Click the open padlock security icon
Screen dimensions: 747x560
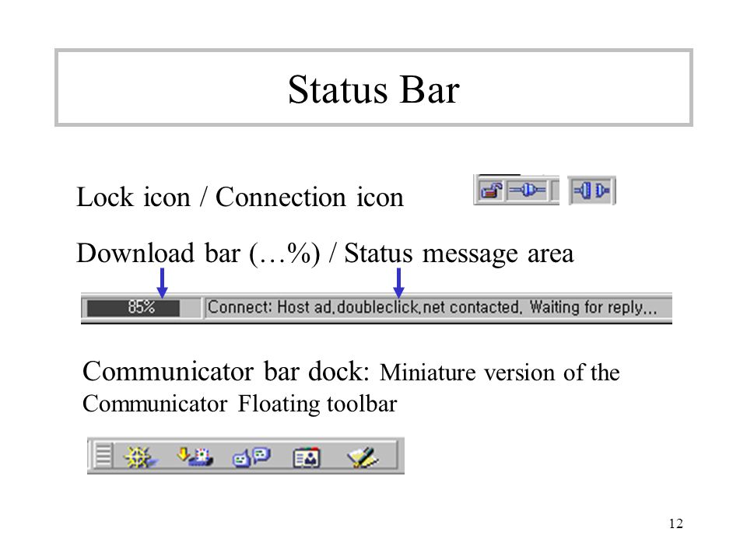click(x=491, y=191)
